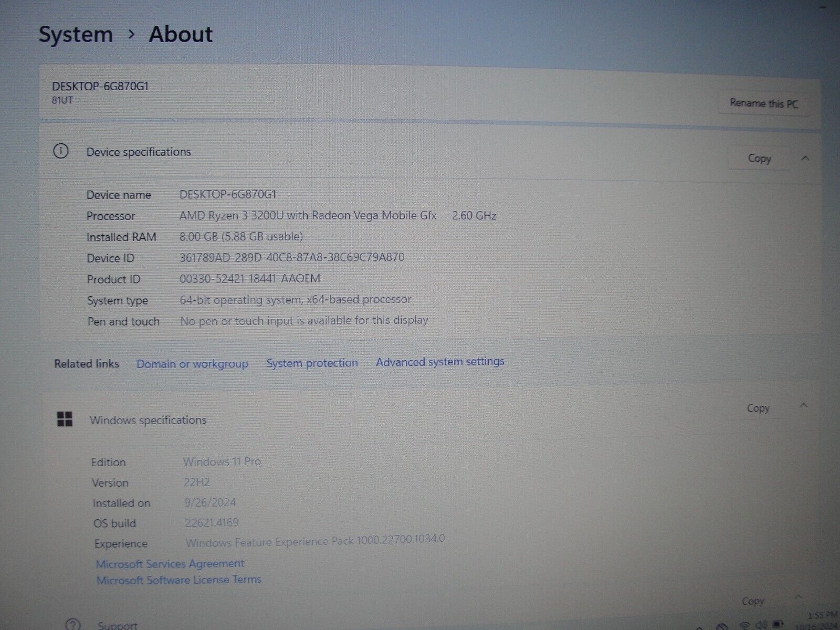
Task: Select the AMD Ryzen 3 3200U processor text
Action: 308,215
